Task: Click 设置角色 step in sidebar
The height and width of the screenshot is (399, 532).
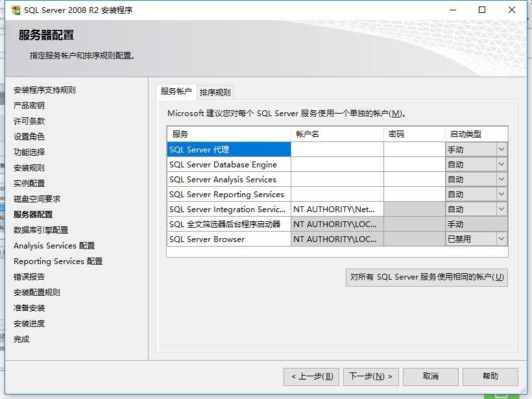Action: [x=29, y=136]
